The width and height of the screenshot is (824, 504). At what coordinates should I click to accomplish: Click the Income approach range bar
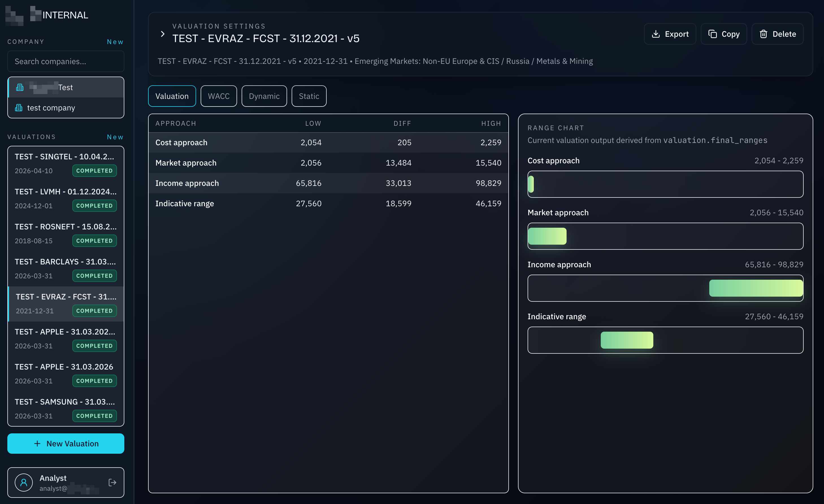(x=756, y=288)
